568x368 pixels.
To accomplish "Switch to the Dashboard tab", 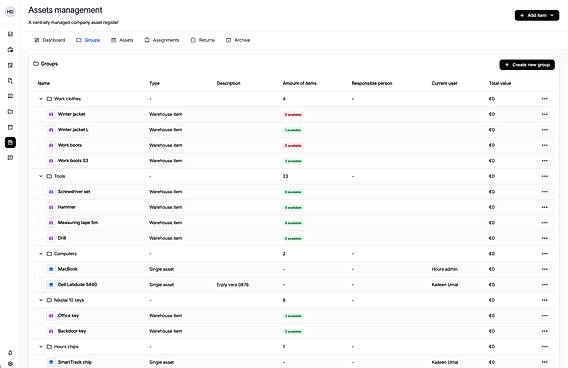I will [x=50, y=40].
